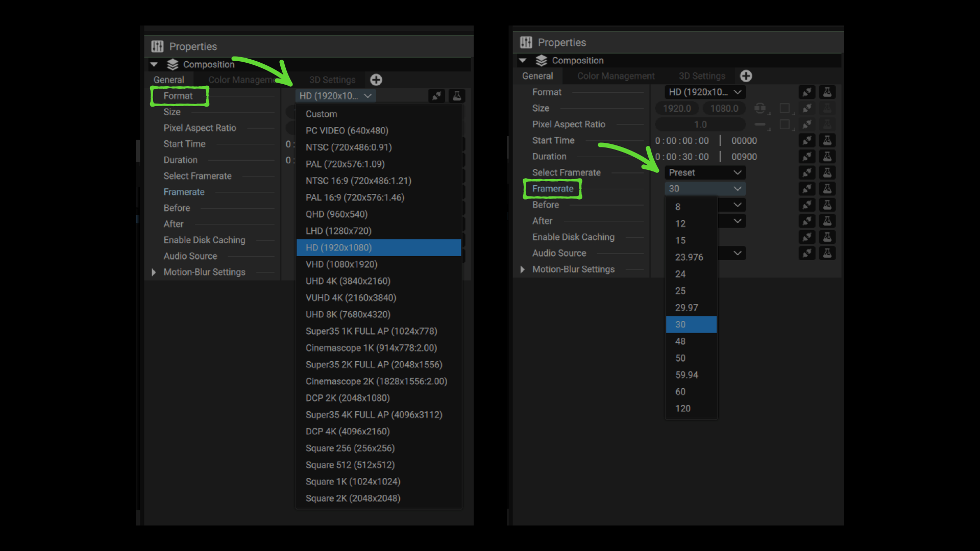The width and height of the screenshot is (980, 551).
Task: Click the plug icon for Select Framerate
Action: pos(807,173)
